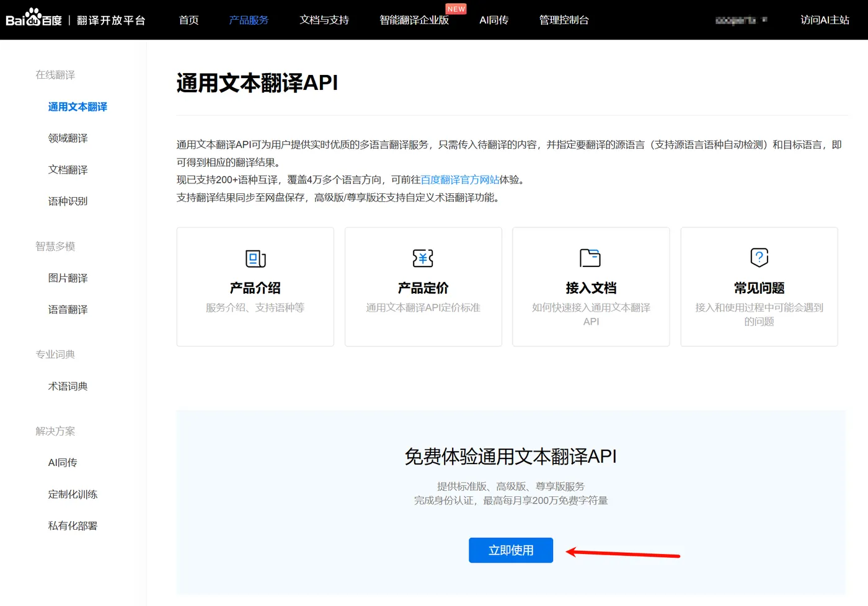Select 领域翻译 in the sidebar
The height and width of the screenshot is (606, 868).
click(68, 138)
